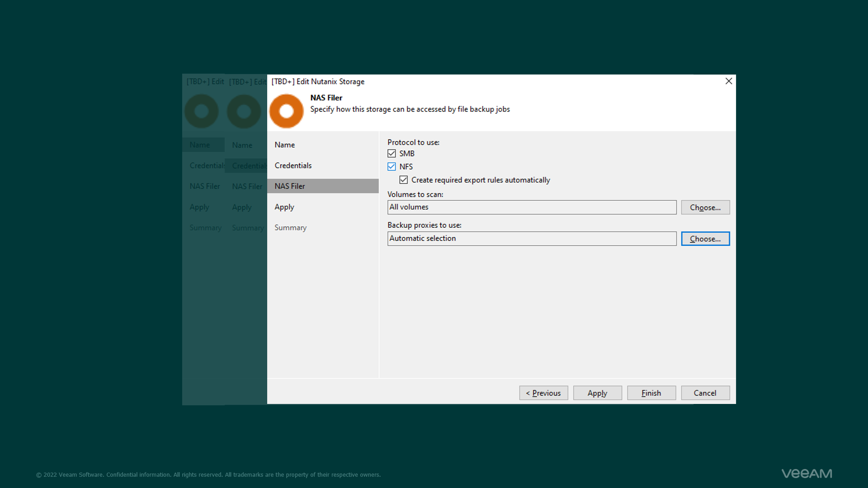Select the Name wizard step
This screenshot has height=488, width=868.
323,145
